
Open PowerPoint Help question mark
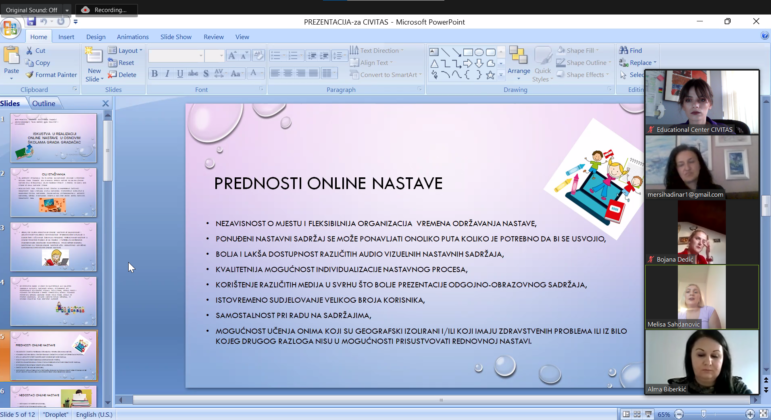pos(765,36)
